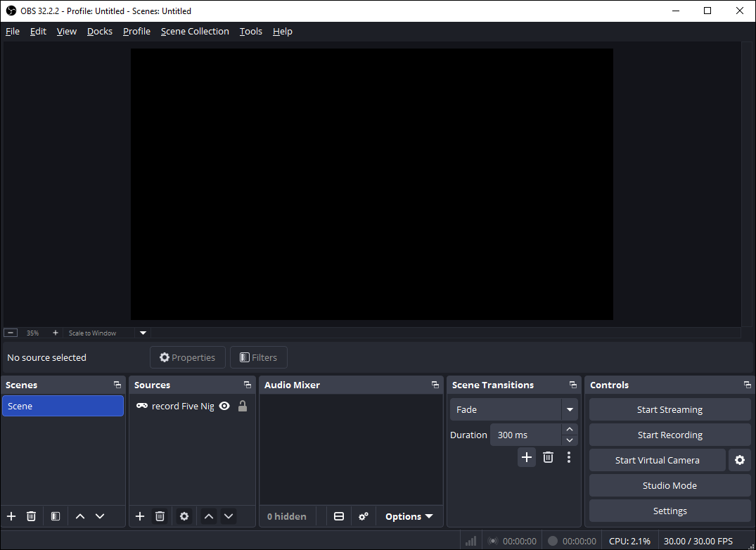Move source up in Sources list
This screenshot has height=550, width=756.
click(x=209, y=516)
